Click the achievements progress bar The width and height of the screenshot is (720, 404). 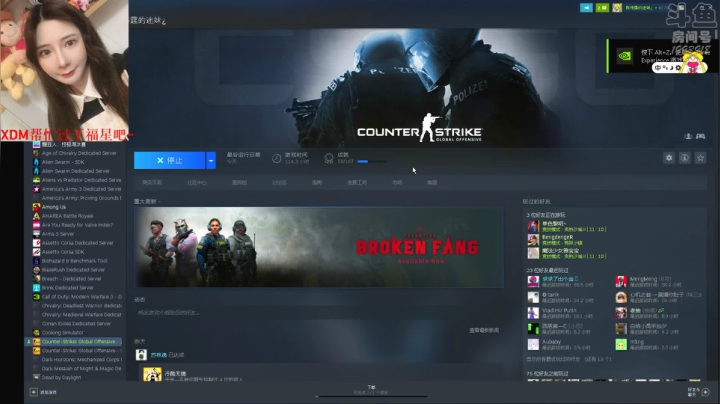click(x=371, y=162)
